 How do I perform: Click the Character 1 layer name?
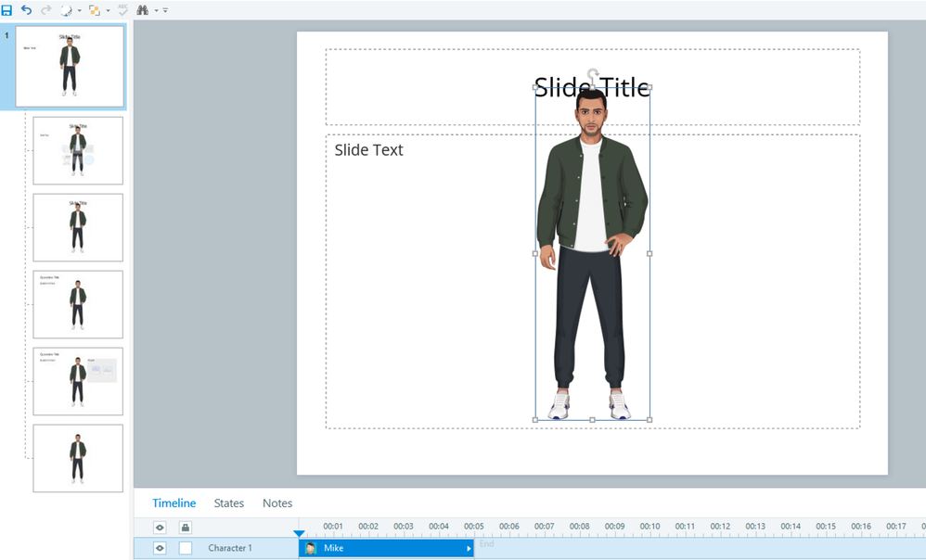pyautogui.click(x=229, y=548)
